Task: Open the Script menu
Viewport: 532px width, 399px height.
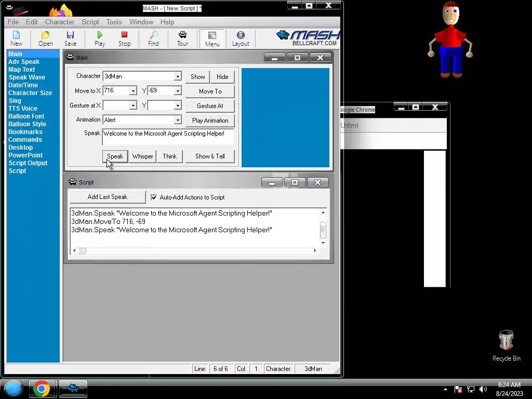Action: pyautogui.click(x=90, y=22)
